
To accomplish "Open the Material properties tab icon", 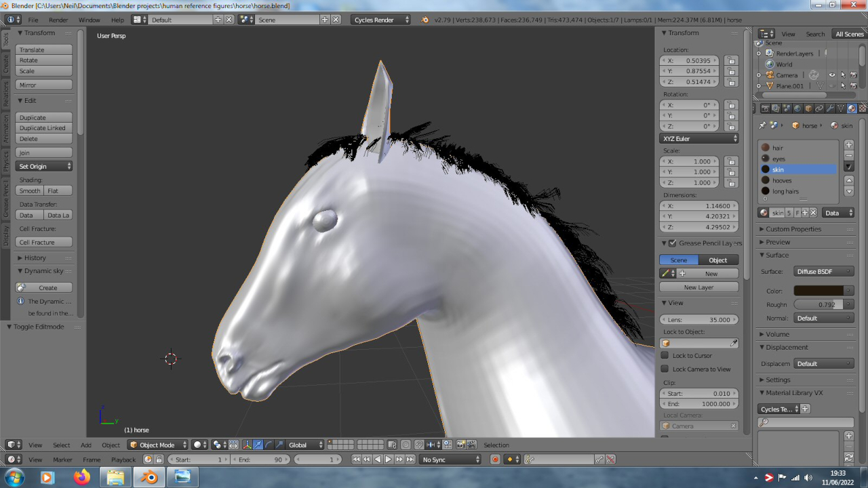I will [x=852, y=108].
